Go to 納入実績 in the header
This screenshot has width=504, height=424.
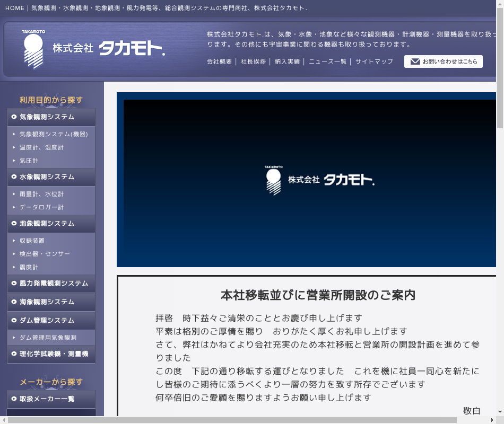[x=288, y=61]
